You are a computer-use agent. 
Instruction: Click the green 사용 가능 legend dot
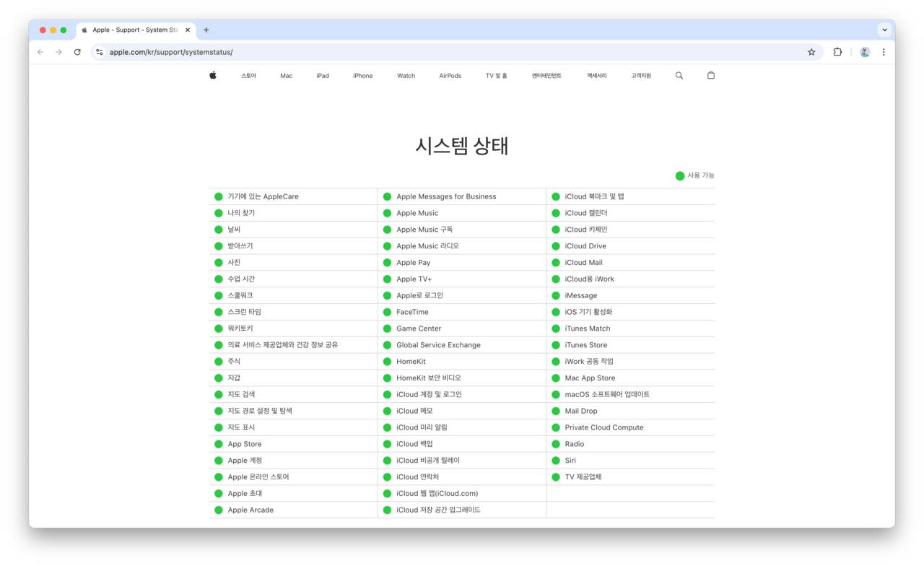pos(680,175)
